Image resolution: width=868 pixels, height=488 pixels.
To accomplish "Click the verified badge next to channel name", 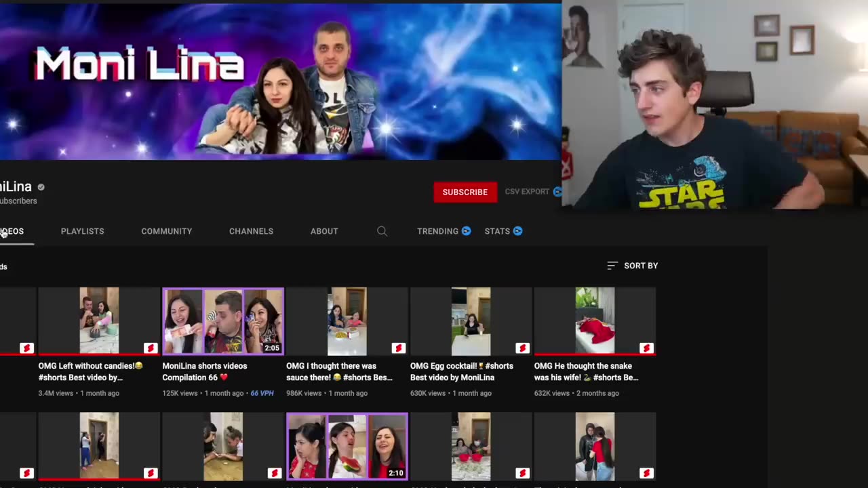I will click(41, 187).
